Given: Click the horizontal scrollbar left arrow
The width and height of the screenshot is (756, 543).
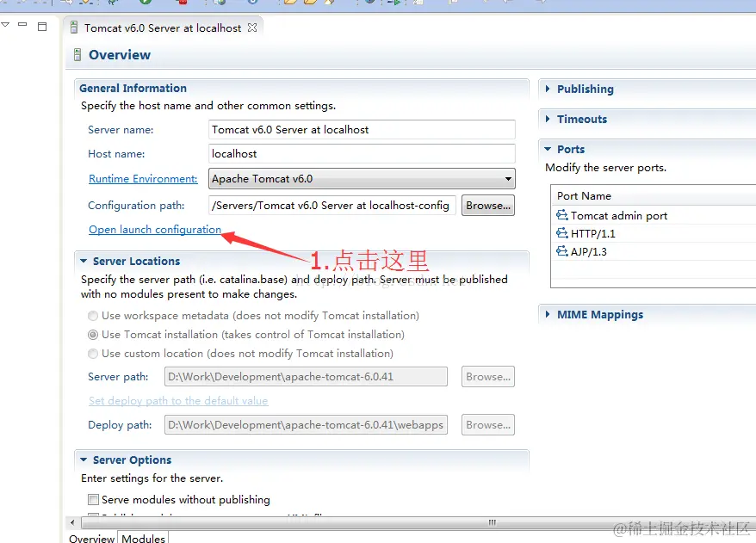Looking at the screenshot, I should click(x=72, y=522).
